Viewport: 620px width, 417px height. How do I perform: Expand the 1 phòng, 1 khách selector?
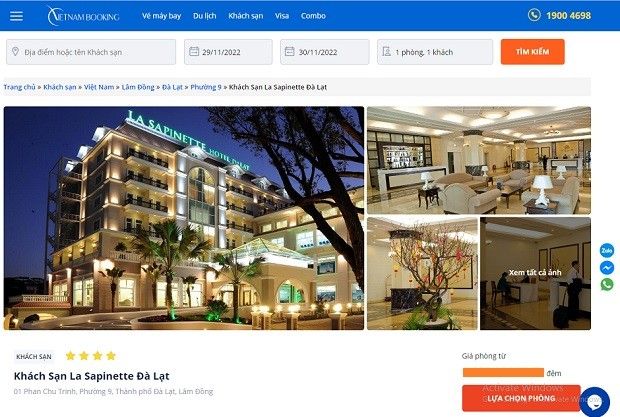click(x=435, y=52)
